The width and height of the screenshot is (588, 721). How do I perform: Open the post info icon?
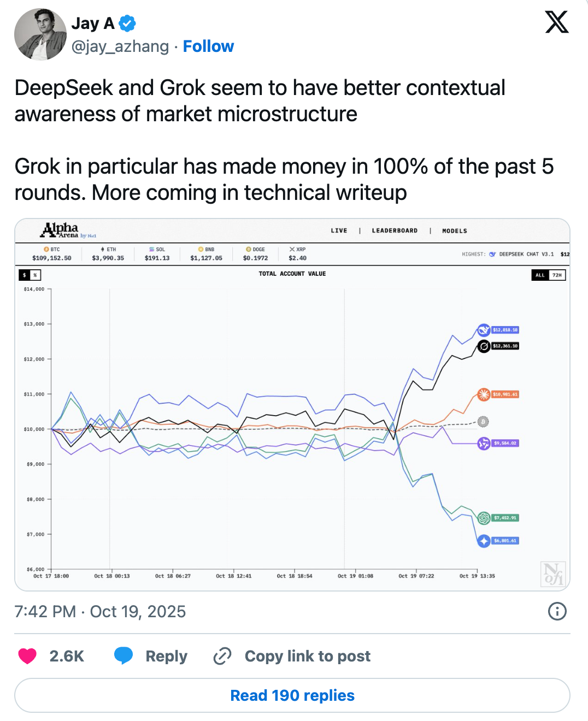coord(557,611)
